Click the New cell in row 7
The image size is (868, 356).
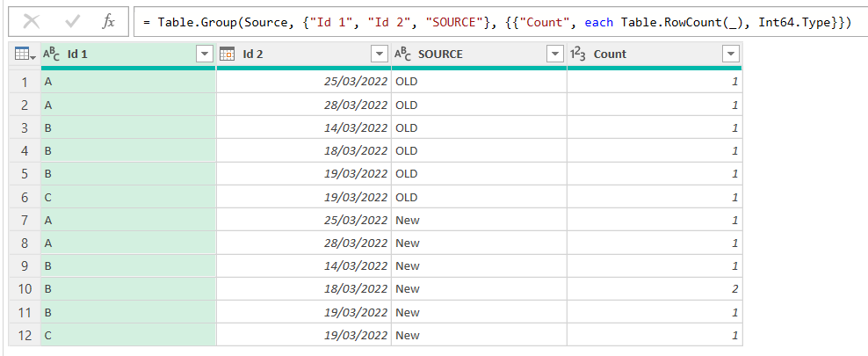[478, 220]
